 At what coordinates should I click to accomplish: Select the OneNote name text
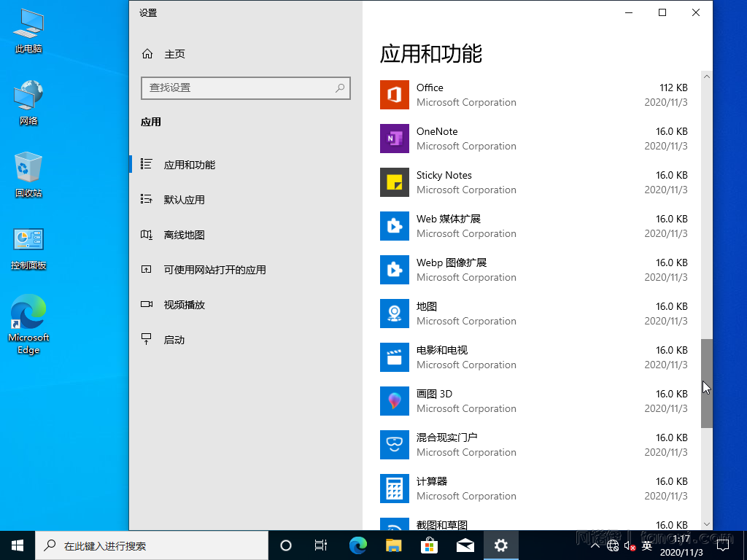(x=437, y=131)
